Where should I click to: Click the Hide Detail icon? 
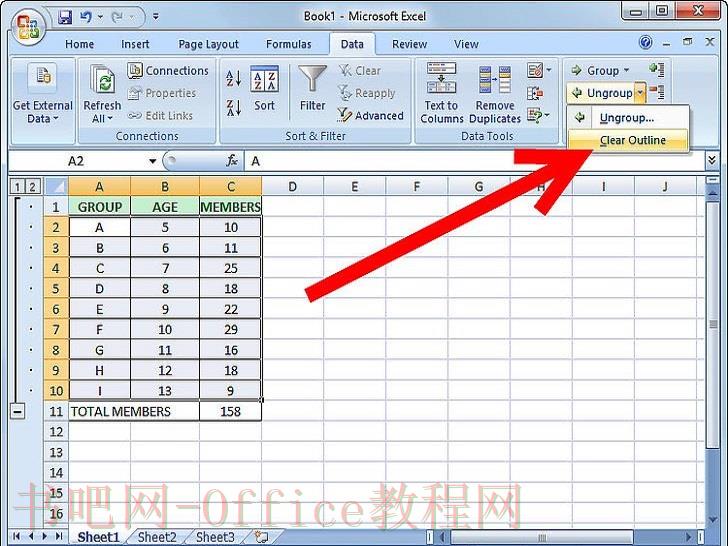[657, 92]
